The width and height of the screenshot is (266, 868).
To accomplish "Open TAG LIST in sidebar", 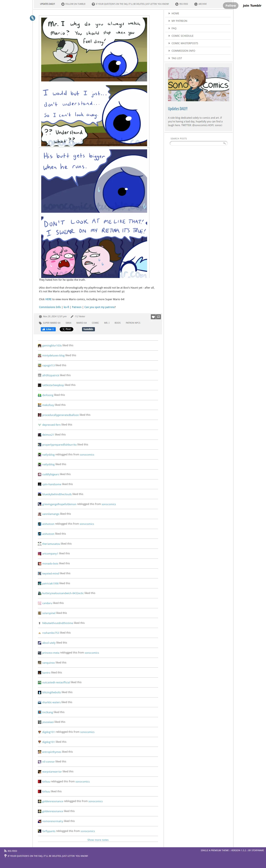I will [177, 58].
